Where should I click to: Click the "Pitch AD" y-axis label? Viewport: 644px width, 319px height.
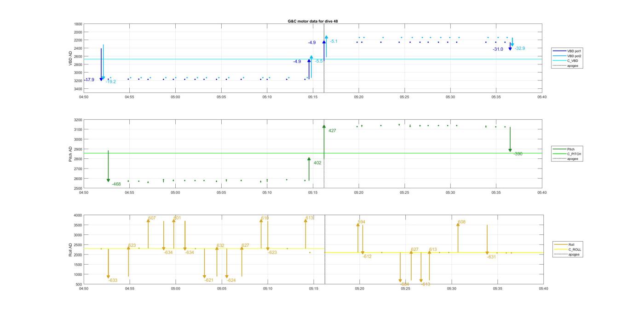tap(70, 154)
